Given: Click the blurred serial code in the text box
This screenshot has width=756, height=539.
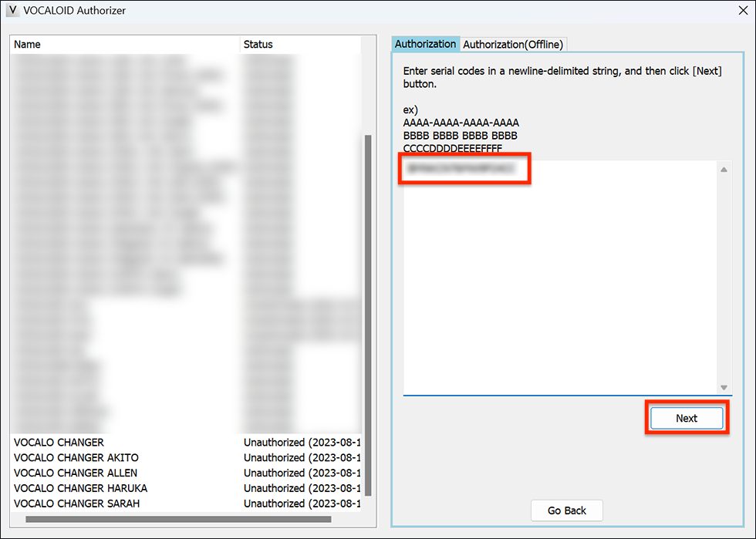Looking at the screenshot, I should pos(464,169).
